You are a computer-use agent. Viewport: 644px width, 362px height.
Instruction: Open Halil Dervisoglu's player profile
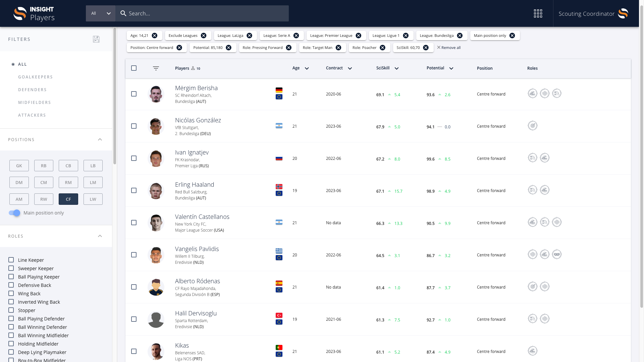click(x=196, y=313)
